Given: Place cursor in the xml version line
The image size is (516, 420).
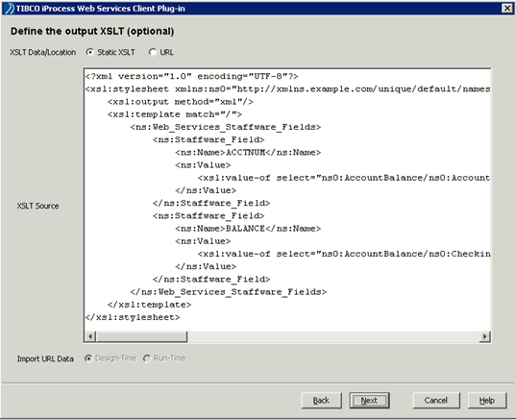Looking at the screenshot, I should coord(191,76).
